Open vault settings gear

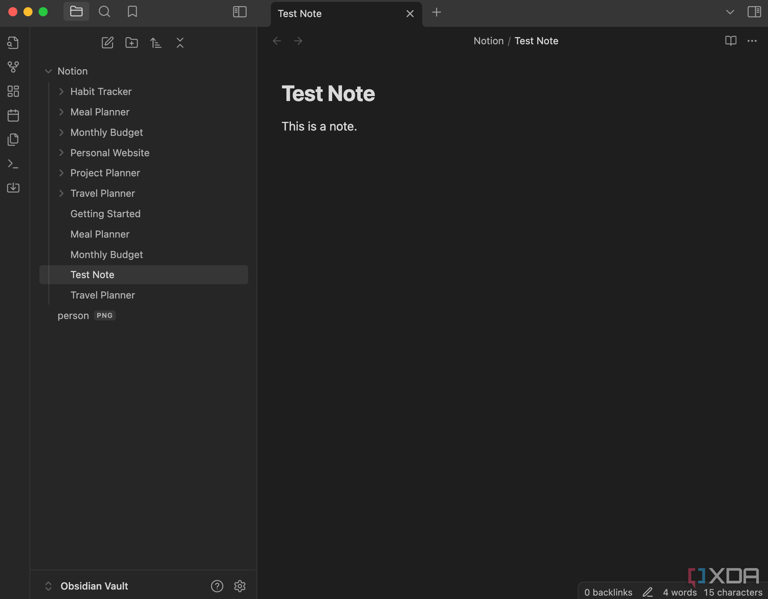click(240, 586)
